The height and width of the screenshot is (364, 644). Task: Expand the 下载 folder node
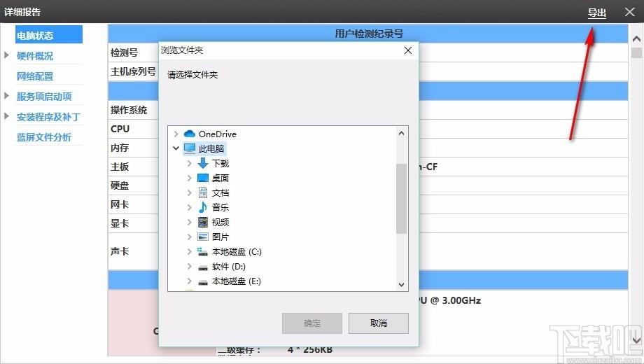click(189, 163)
